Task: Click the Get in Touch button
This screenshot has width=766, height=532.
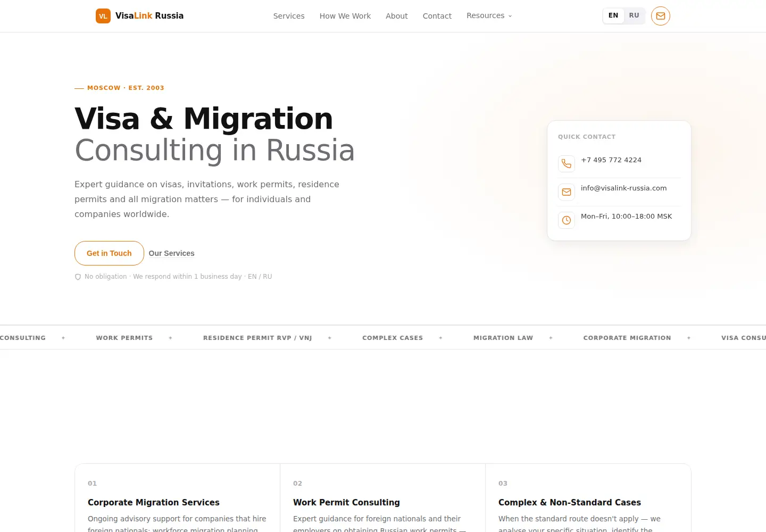Action: pos(109,253)
